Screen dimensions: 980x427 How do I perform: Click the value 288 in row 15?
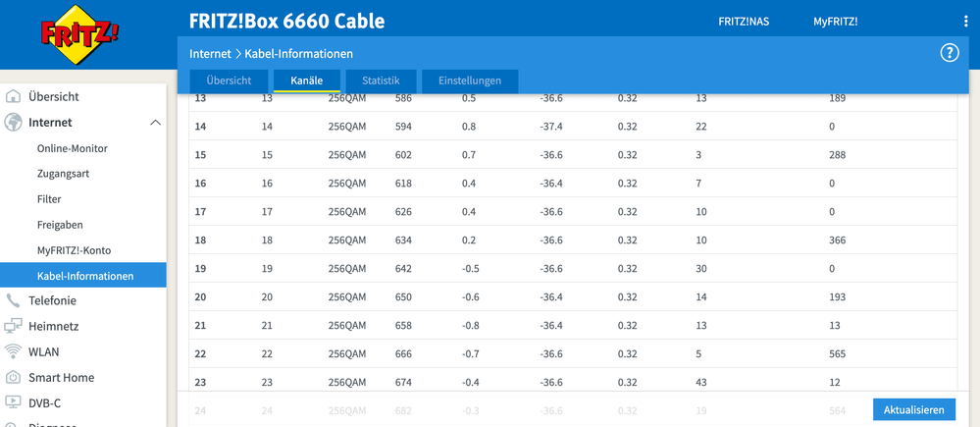pyautogui.click(x=838, y=155)
